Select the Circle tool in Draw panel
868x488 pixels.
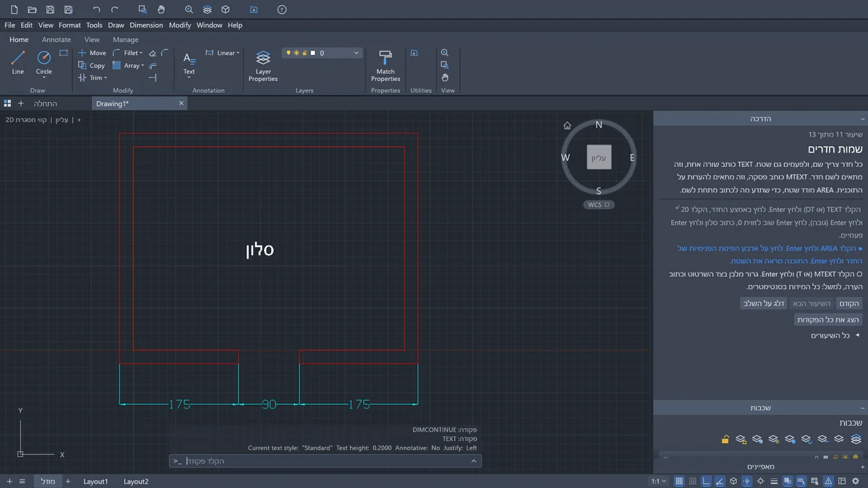pos(44,62)
